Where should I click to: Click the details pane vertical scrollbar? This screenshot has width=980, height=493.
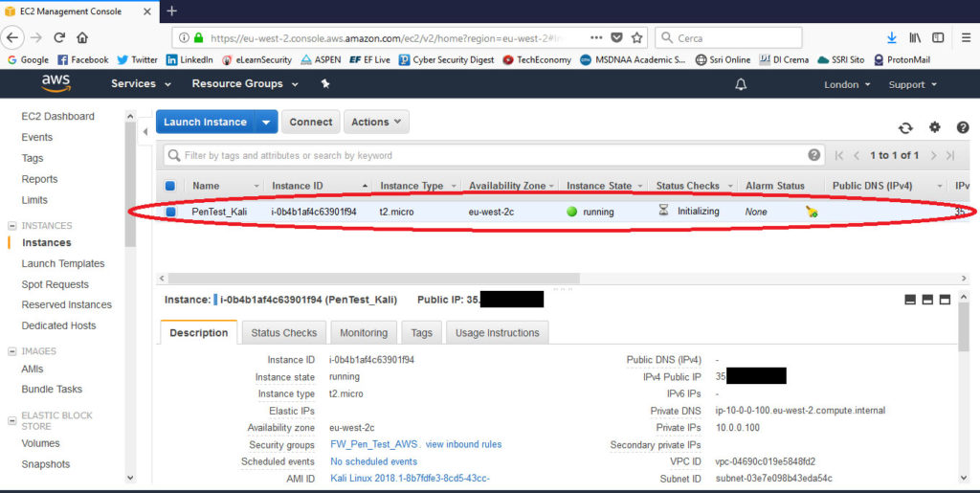[963, 326]
